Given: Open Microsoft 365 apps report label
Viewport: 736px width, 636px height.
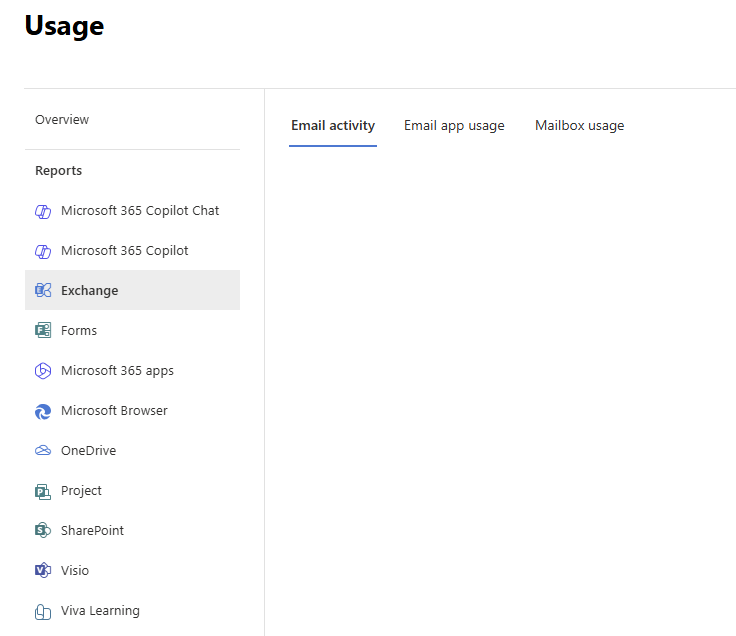Looking at the screenshot, I should pos(117,371).
